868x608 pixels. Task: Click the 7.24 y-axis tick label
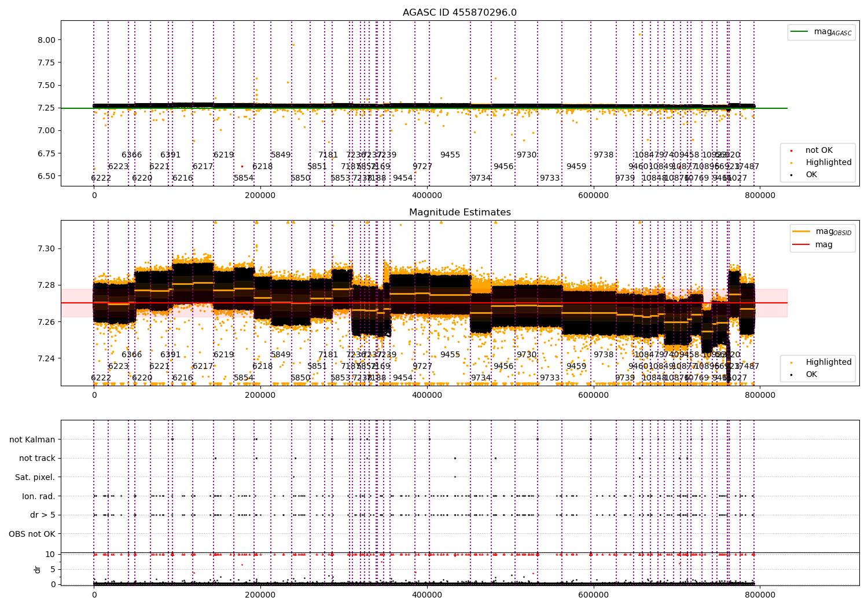46,358
